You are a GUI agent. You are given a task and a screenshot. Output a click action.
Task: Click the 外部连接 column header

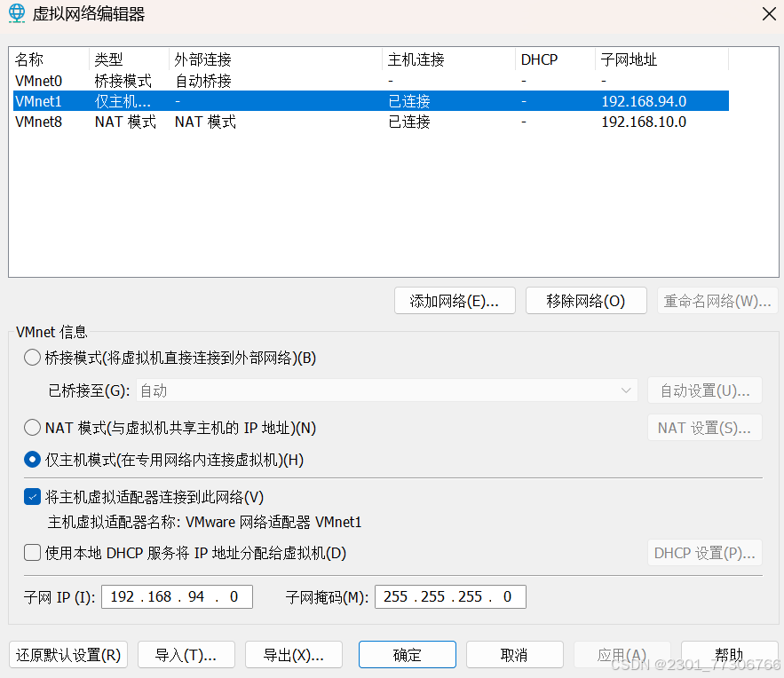click(x=275, y=59)
